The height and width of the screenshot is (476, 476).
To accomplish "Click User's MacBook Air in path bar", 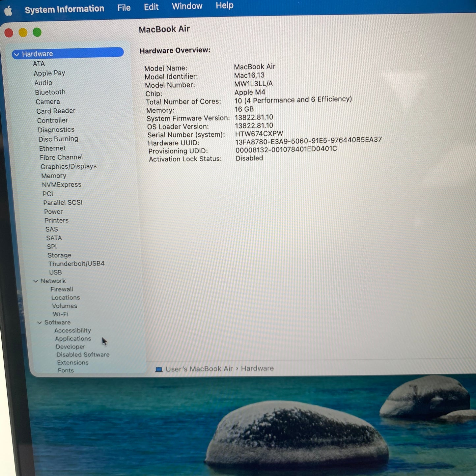I will (x=199, y=369).
